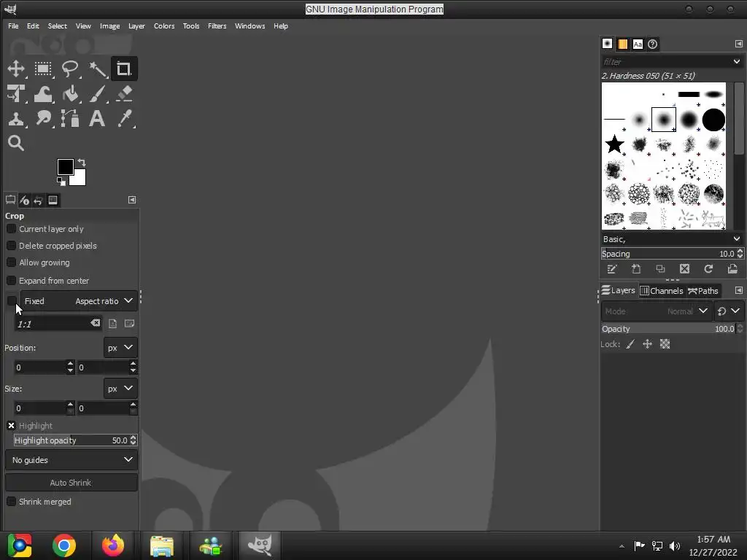This screenshot has width=747, height=560.
Task: Click the black foreground color swatch
Action: [65, 167]
